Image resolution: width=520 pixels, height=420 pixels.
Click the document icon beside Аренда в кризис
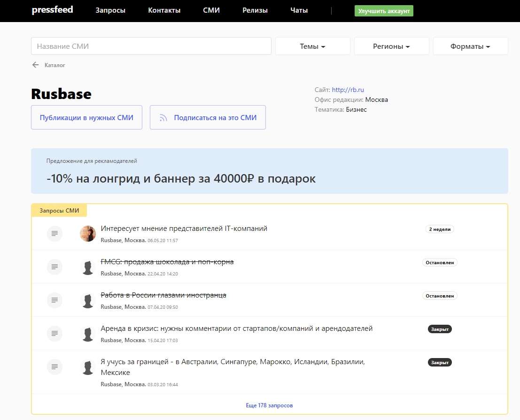click(x=54, y=334)
